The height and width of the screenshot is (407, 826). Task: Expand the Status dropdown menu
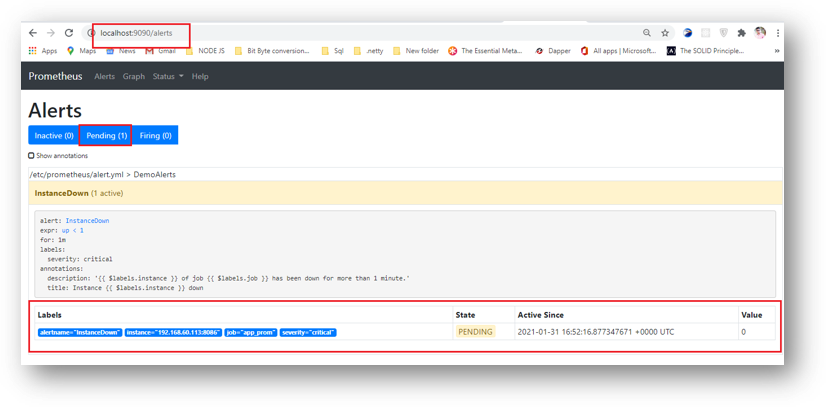pyautogui.click(x=168, y=76)
